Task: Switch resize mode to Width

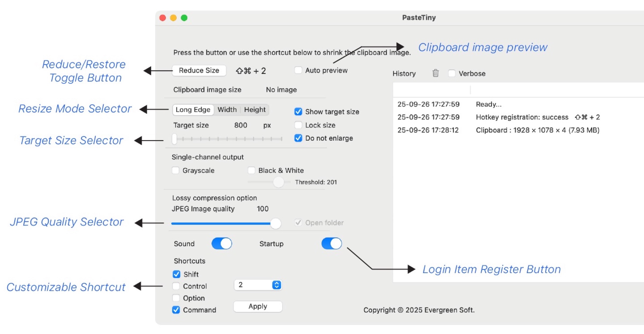Action: [x=227, y=110]
